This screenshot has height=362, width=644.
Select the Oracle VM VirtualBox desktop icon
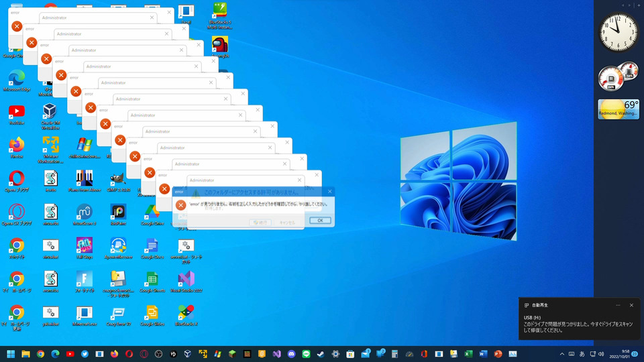point(50,117)
